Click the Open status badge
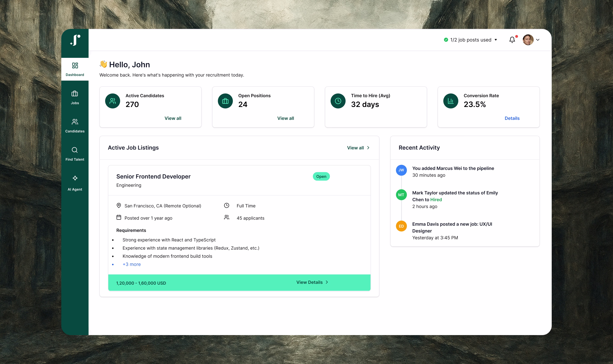This screenshot has width=613, height=364. pyautogui.click(x=321, y=176)
